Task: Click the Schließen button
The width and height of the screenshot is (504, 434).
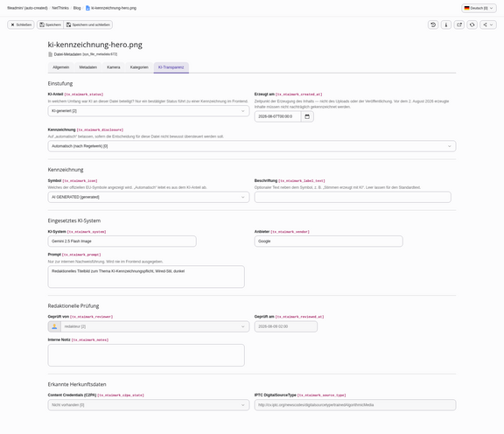Action: click(x=21, y=24)
